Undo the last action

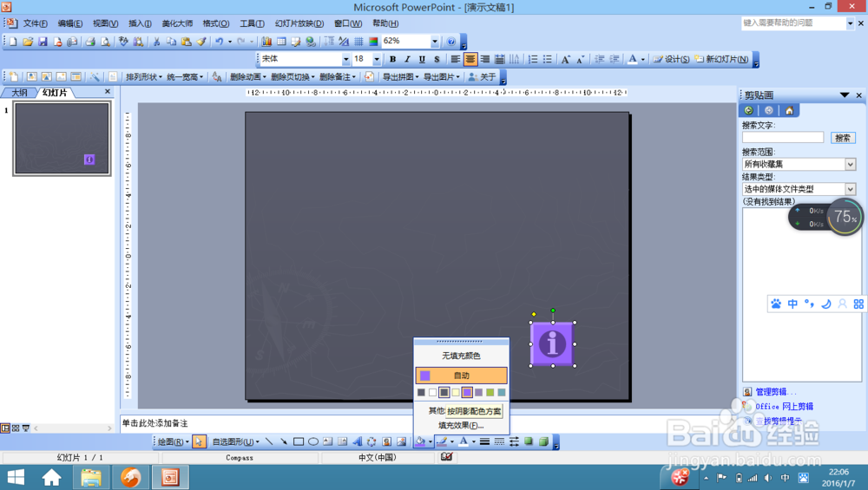220,42
